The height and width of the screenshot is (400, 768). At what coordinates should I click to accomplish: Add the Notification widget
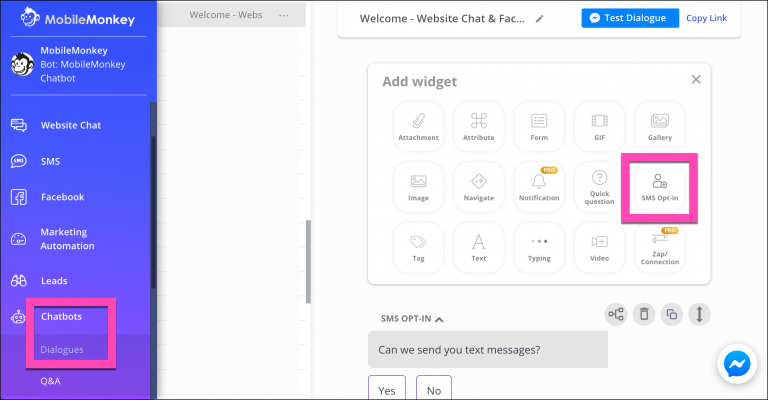(x=539, y=187)
